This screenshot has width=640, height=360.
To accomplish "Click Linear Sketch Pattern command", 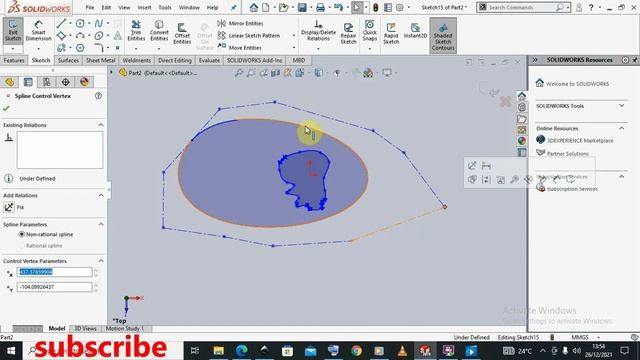I will tap(249, 36).
